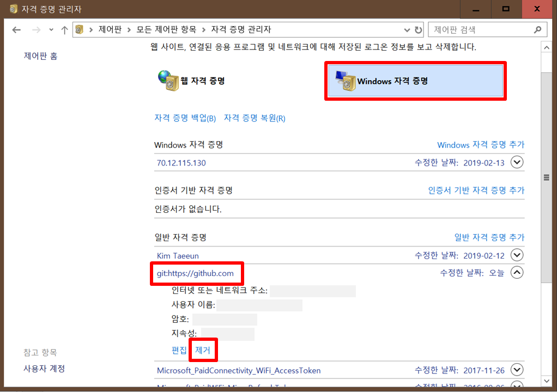The image size is (557, 392).
Task: Expand the address bar history dropdown
Action: click(407, 30)
